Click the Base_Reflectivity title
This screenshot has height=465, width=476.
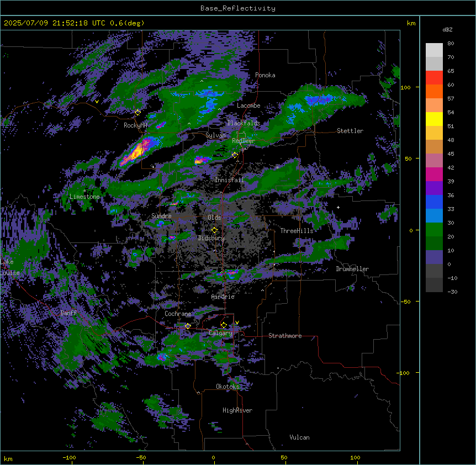pos(238,8)
